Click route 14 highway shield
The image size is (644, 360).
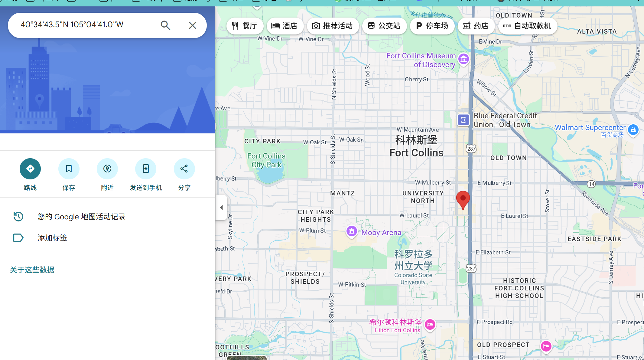coord(591,184)
